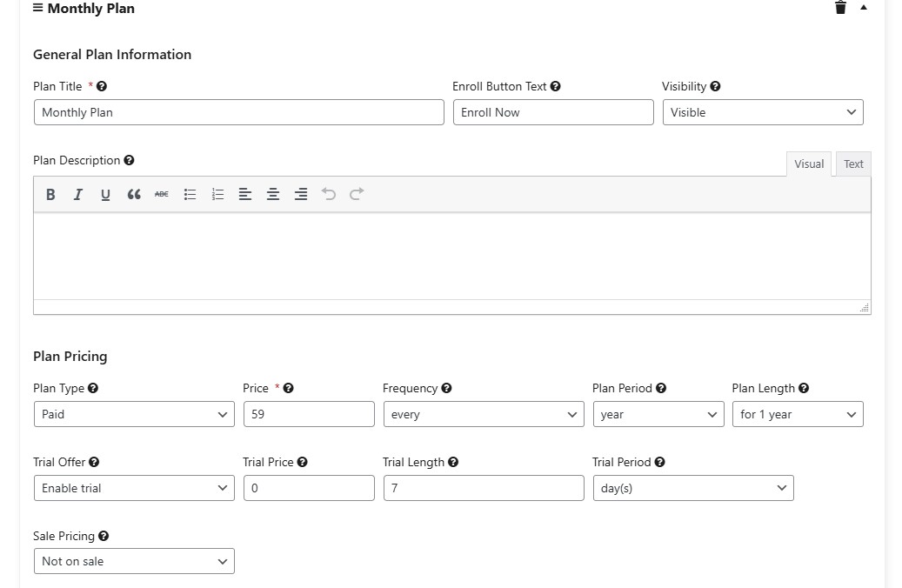Open the Plan Period dropdown

coord(658,414)
